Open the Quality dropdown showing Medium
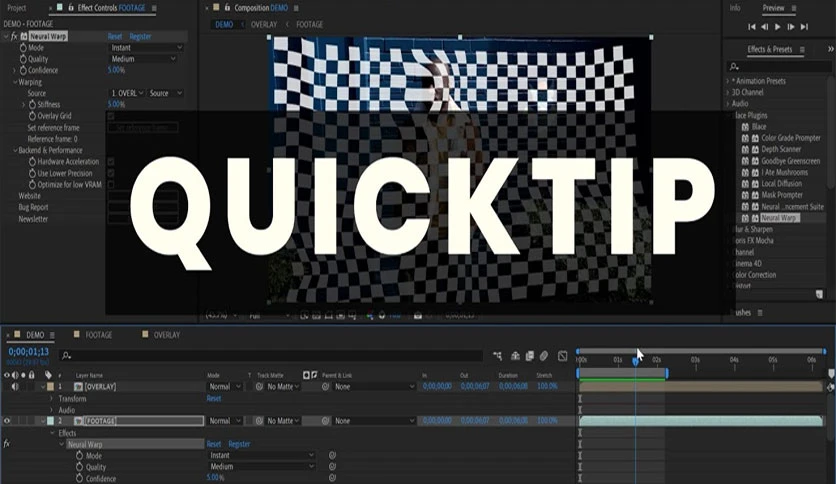 143,59
